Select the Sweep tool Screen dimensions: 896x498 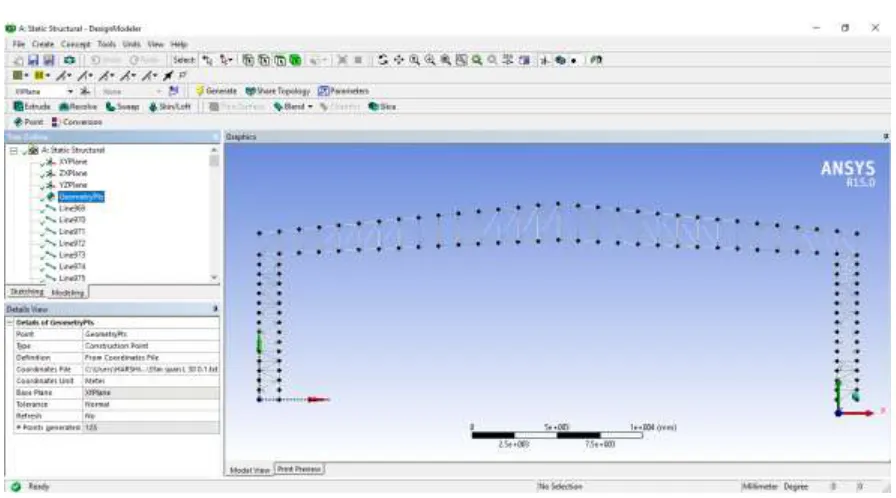click(122, 107)
